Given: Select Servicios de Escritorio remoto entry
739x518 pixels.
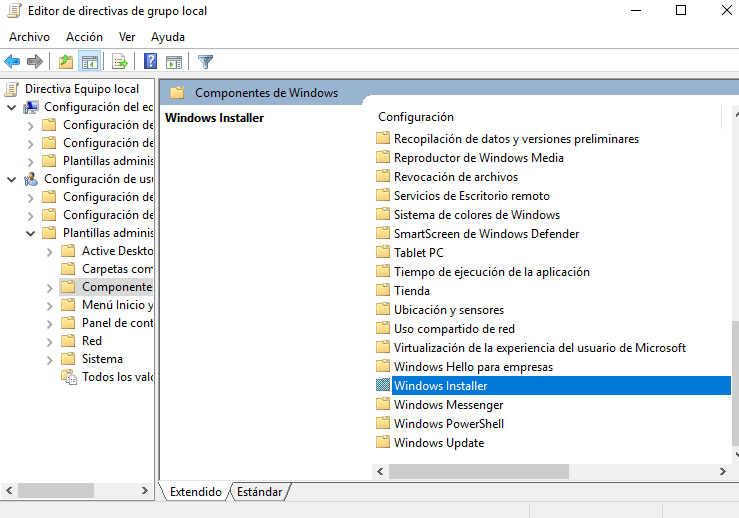Looking at the screenshot, I should tap(472, 195).
